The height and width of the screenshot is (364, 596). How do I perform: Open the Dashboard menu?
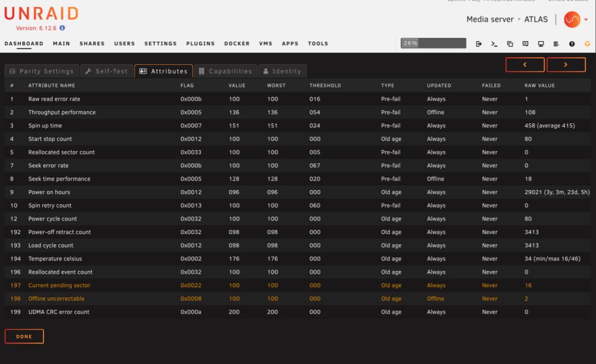click(x=24, y=43)
